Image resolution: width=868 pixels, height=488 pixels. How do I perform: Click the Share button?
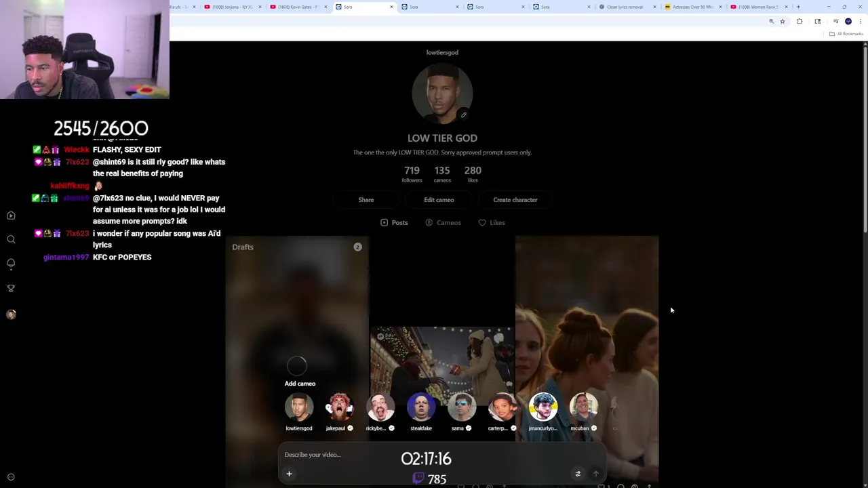coord(366,200)
